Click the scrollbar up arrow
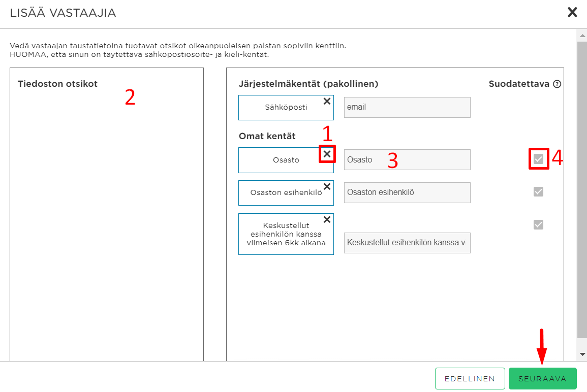This screenshot has width=587, height=392. [x=582, y=36]
